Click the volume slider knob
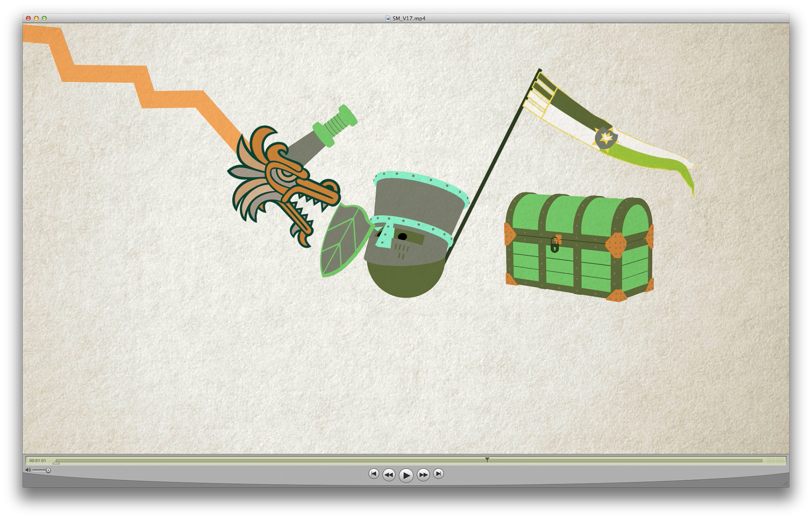Viewport: 812px width, 519px height. click(48, 470)
